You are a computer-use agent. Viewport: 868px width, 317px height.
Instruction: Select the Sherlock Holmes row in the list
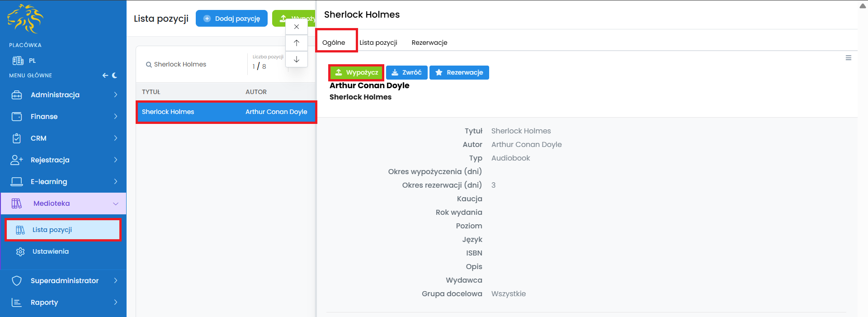(226, 112)
